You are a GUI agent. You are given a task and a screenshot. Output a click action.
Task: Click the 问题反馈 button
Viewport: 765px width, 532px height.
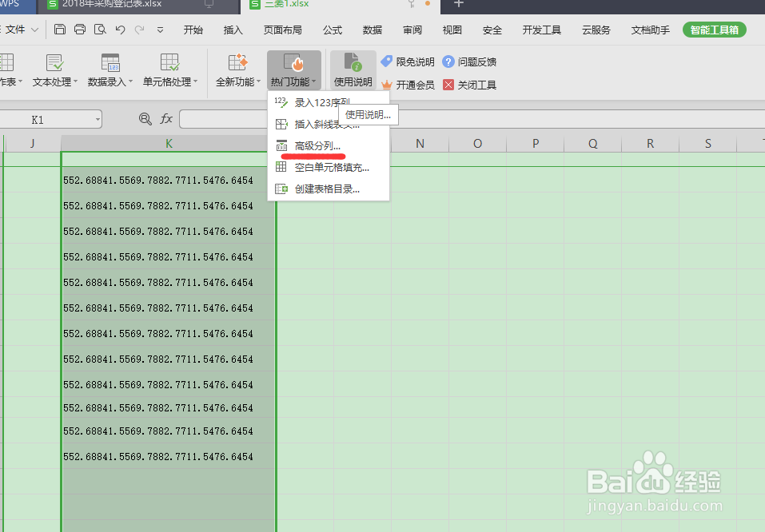[469, 62]
